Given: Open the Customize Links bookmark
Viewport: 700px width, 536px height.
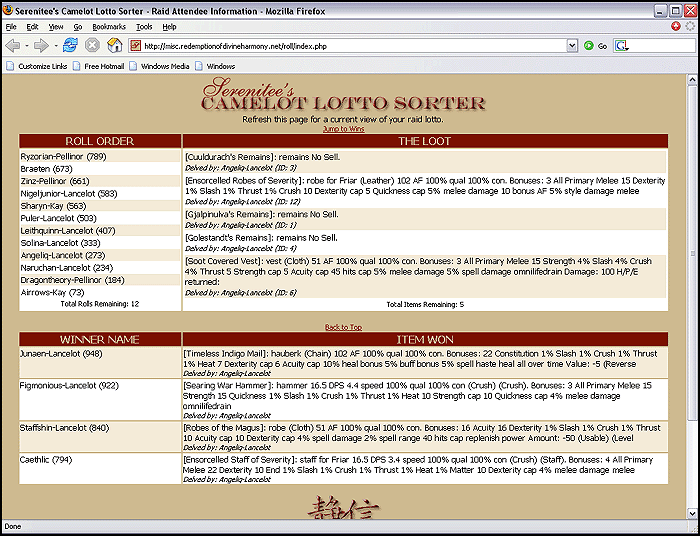Looking at the screenshot, I should (x=38, y=66).
